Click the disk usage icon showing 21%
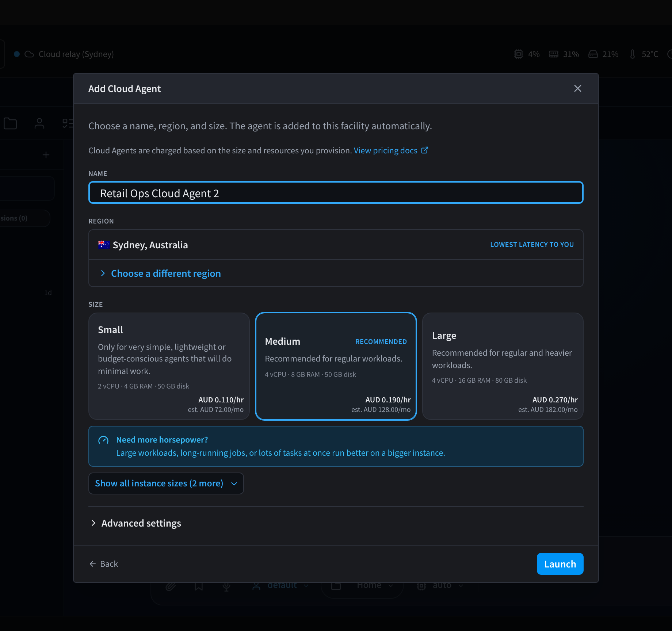 593,54
